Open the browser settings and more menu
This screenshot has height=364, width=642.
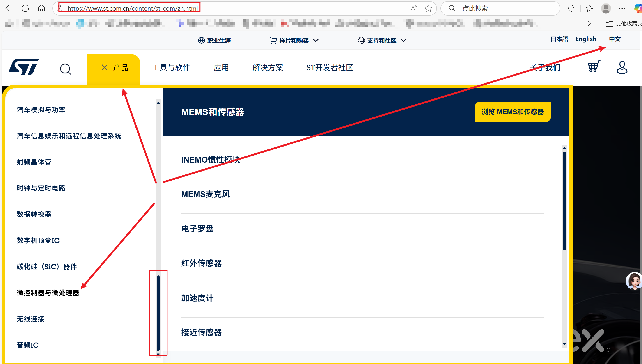tap(622, 8)
